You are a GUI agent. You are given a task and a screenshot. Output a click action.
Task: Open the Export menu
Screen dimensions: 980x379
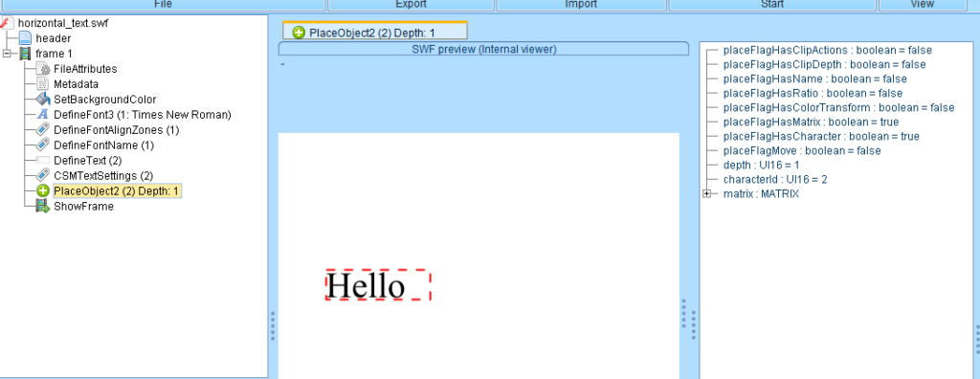[411, 5]
